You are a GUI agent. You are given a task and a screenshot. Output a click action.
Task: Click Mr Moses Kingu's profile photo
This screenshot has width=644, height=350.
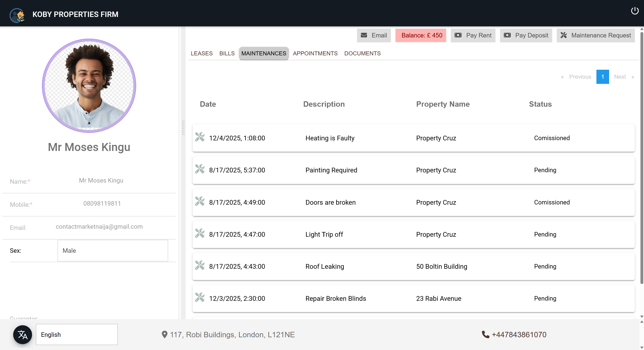point(89,86)
